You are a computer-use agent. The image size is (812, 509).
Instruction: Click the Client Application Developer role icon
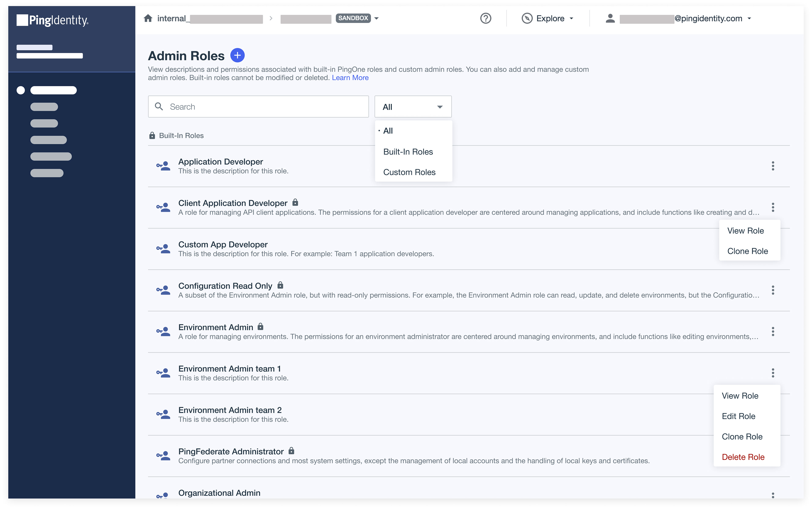(163, 207)
